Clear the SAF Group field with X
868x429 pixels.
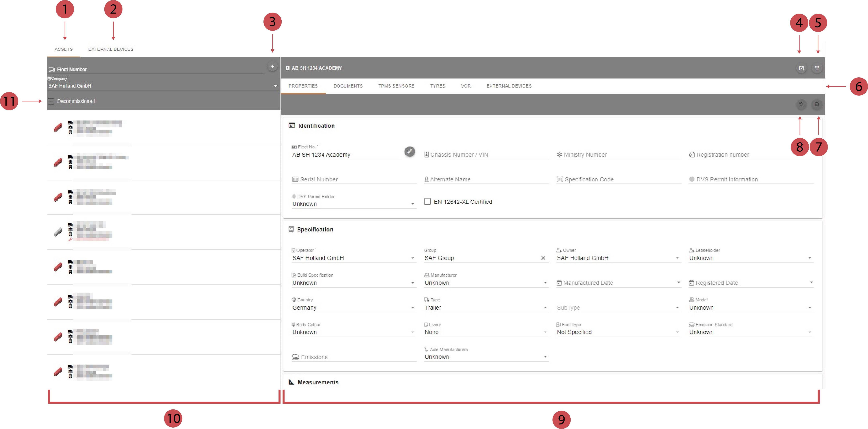point(543,258)
